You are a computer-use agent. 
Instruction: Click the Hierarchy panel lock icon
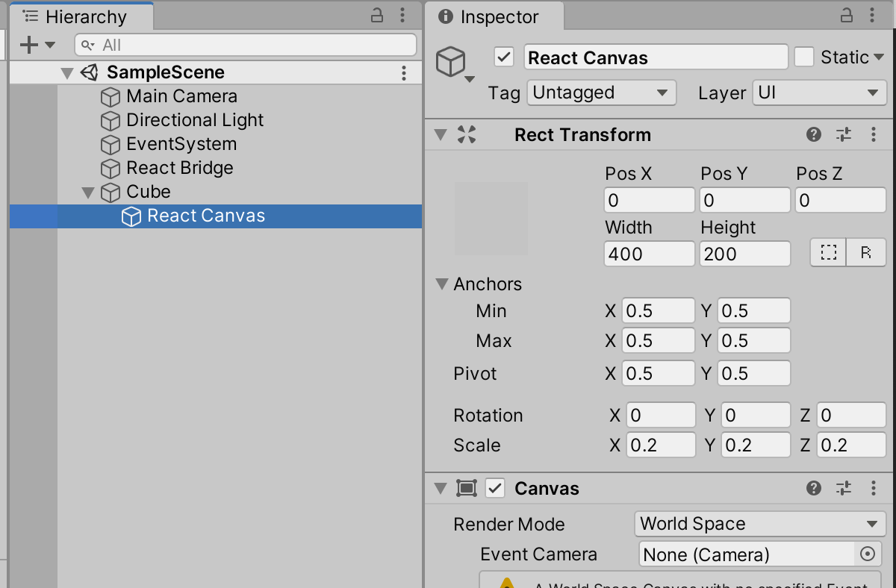click(x=378, y=16)
